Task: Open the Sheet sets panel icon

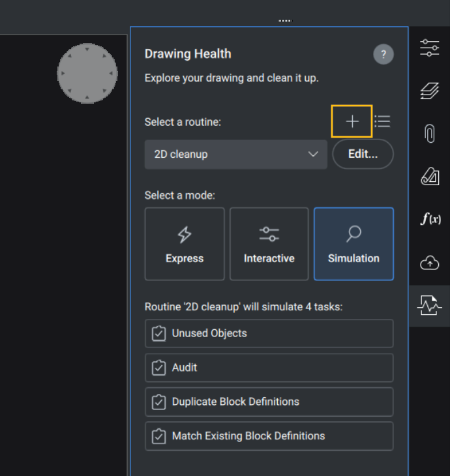Action: pos(429,176)
